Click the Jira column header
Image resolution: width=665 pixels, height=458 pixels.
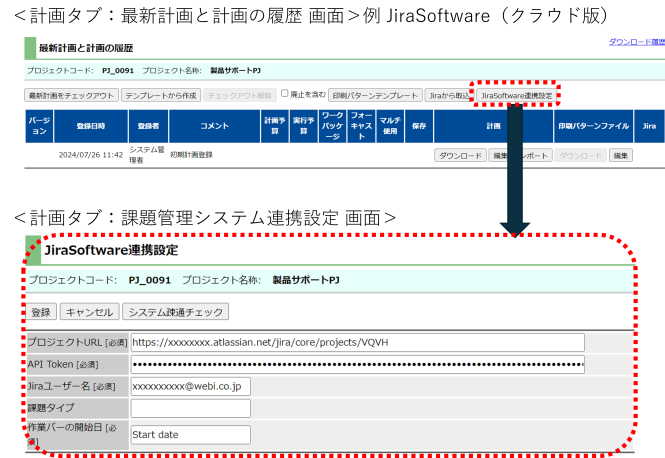(x=649, y=126)
